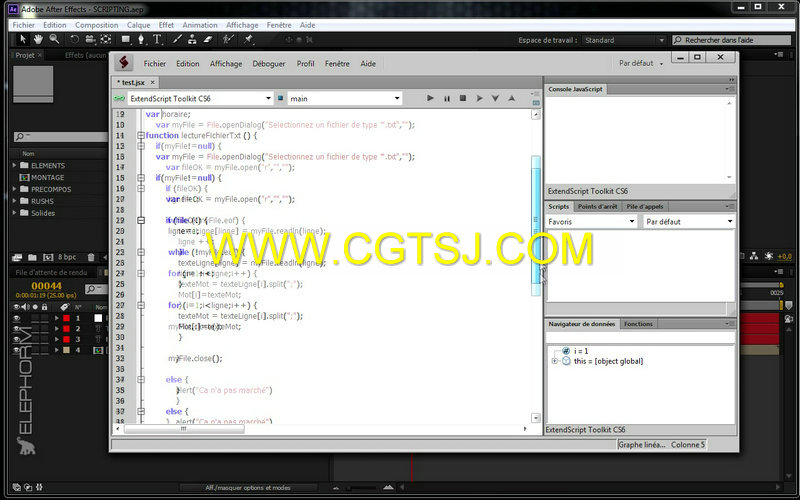
Task: Click the Step Out debug button
Action: pos(511,98)
